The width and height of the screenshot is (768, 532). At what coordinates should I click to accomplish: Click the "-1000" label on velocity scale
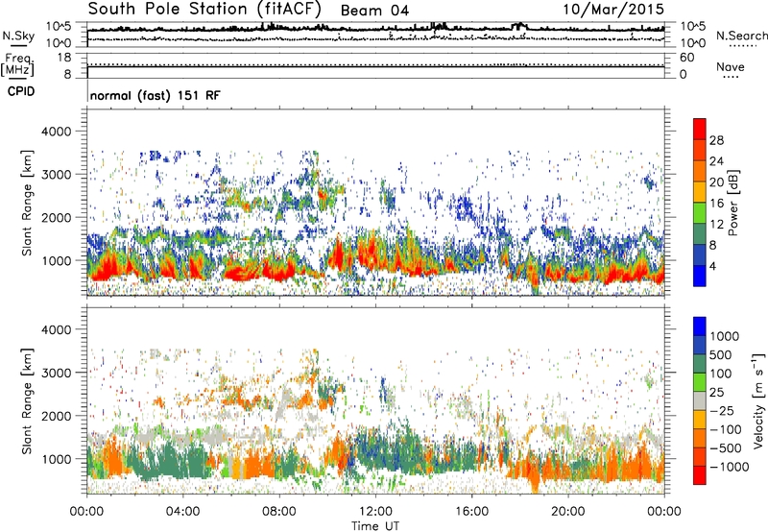click(x=730, y=467)
